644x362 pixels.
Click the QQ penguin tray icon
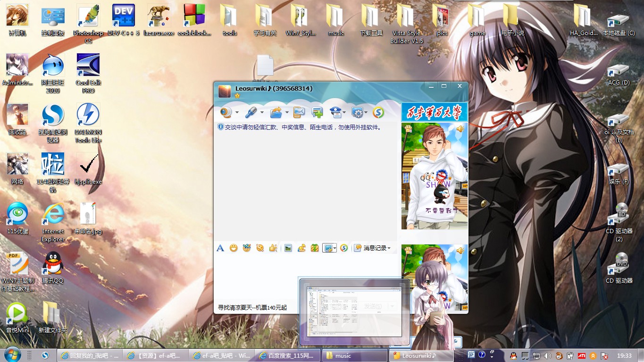click(x=513, y=355)
